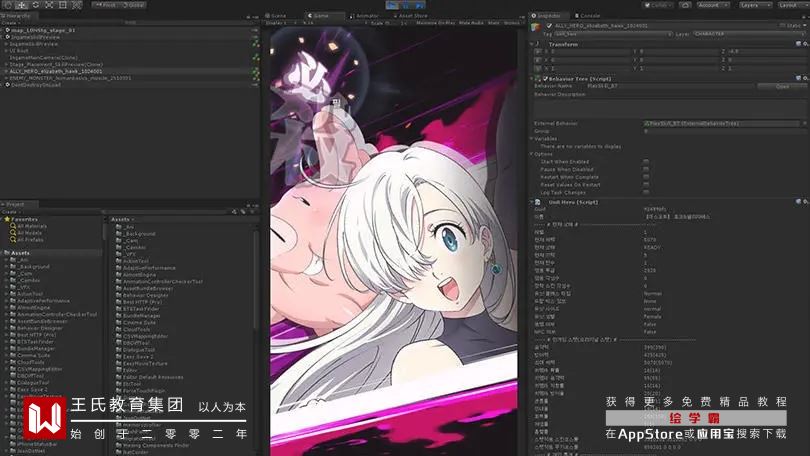810x456 pixels.
Task: Click the Step frame button
Action: coord(419,5)
